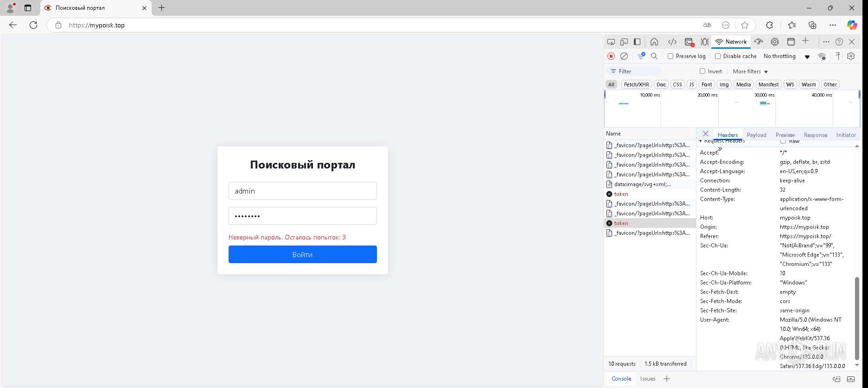This screenshot has height=388, width=868.
Task: Open the Memory chip icon
Action: pos(775,42)
